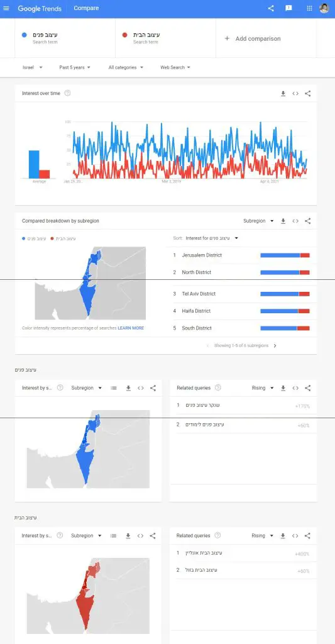335x644 pixels.
Task: Share Compared breakdown by subregion card
Action: pyautogui.click(x=308, y=221)
